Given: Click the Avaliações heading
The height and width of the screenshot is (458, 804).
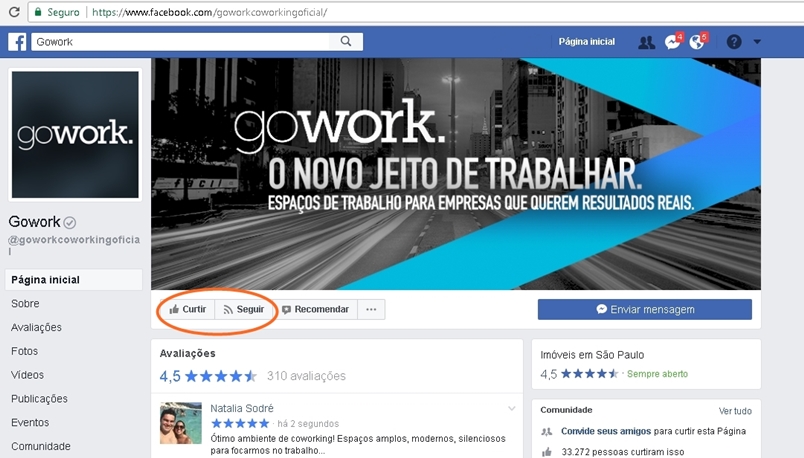Looking at the screenshot, I should 188,353.
